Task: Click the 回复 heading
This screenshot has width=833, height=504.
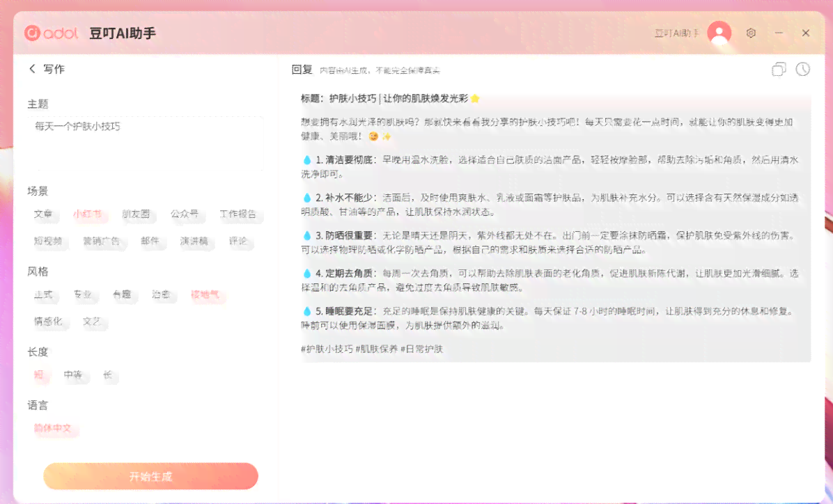Action: (x=302, y=70)
